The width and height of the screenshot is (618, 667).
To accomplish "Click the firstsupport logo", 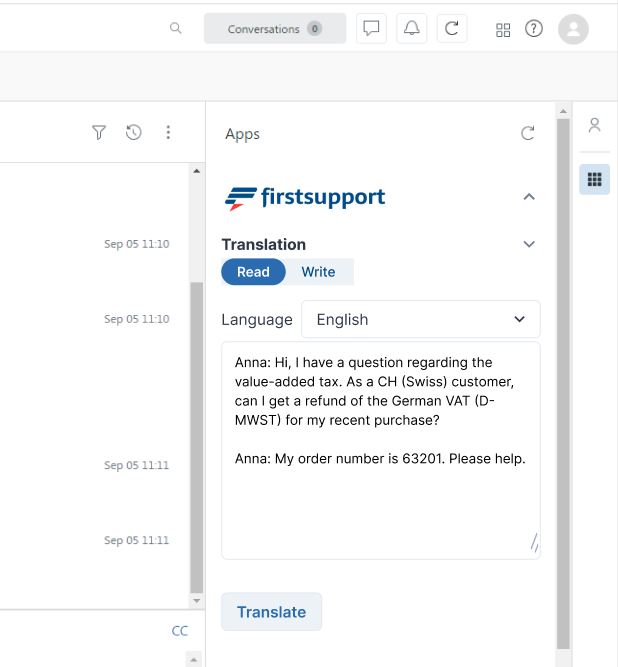I will (x=305, y=198).
